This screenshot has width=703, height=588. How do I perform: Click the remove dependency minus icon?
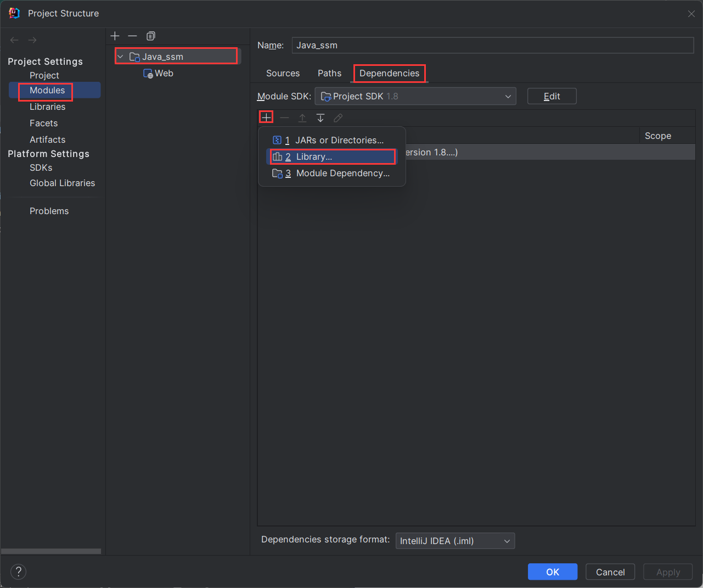point(284,117)
